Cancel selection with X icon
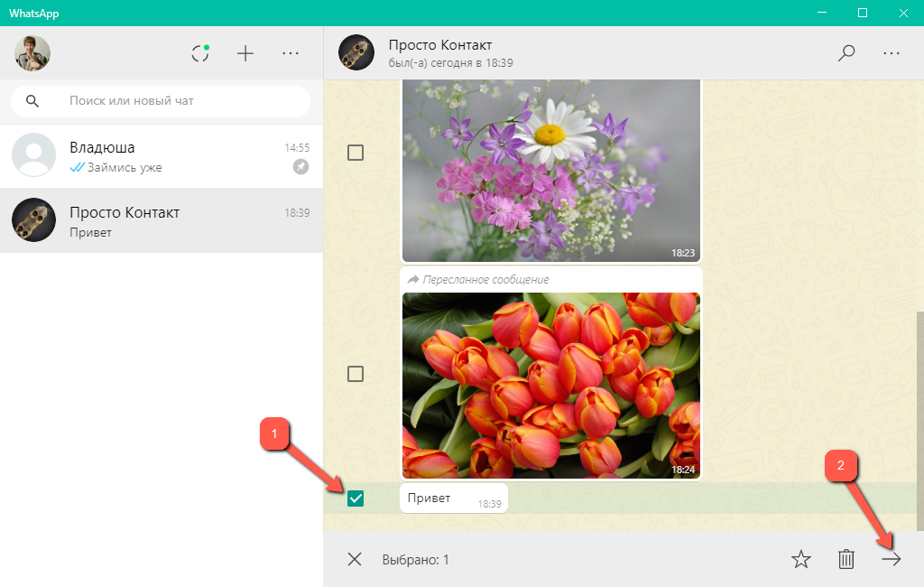 pos(355,560)
